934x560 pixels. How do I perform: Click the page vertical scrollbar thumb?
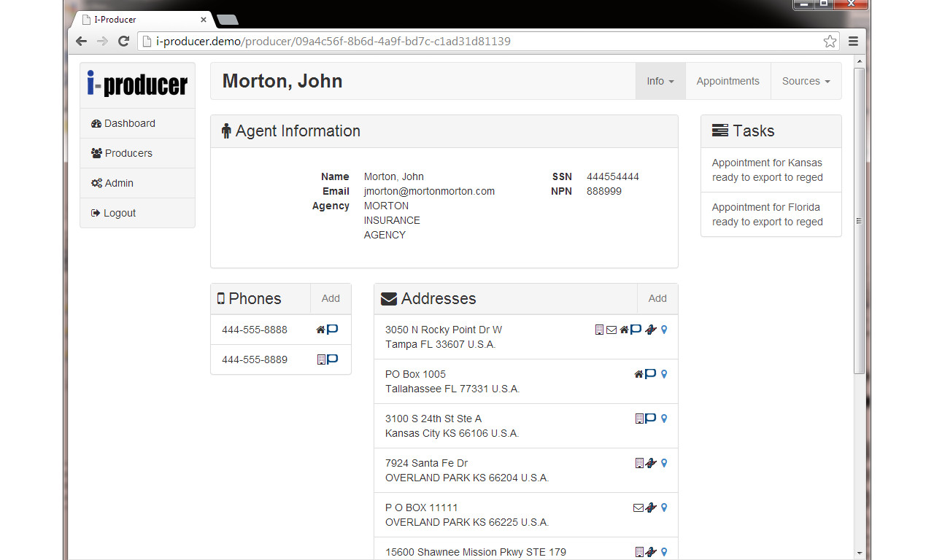[x=859, y=220]
